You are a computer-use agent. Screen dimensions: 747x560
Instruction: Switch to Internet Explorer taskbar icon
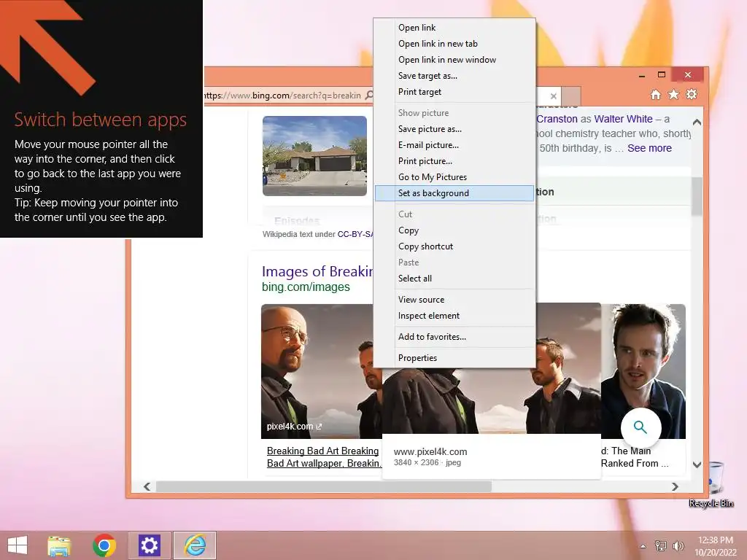pos(195,545)
